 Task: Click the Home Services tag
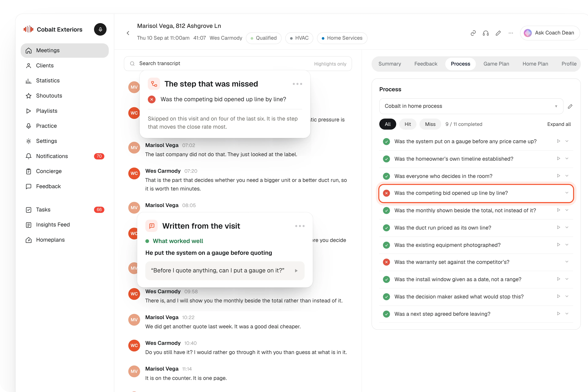pyautogui.click(x=342, y=38)
